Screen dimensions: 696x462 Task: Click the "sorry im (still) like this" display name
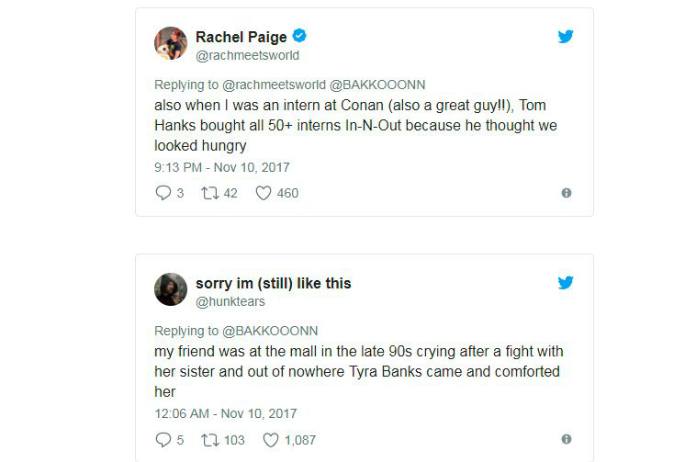coord(273,283)
